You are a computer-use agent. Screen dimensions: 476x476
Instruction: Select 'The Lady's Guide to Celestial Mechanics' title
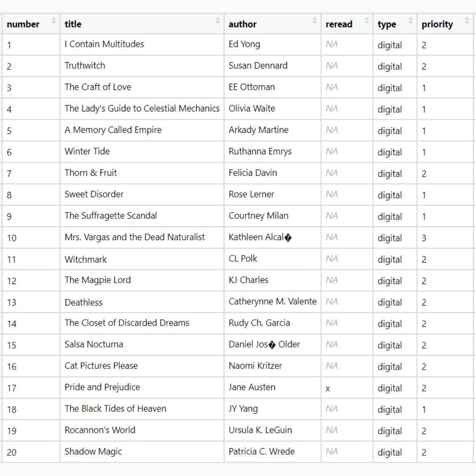142,109
